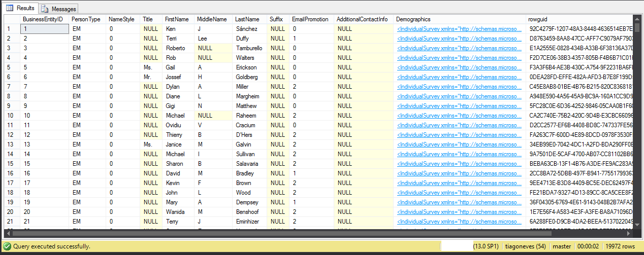Select the BusinessEntityID column header
This screenshot has width=644, height=255.
click(x=45, y=19)
